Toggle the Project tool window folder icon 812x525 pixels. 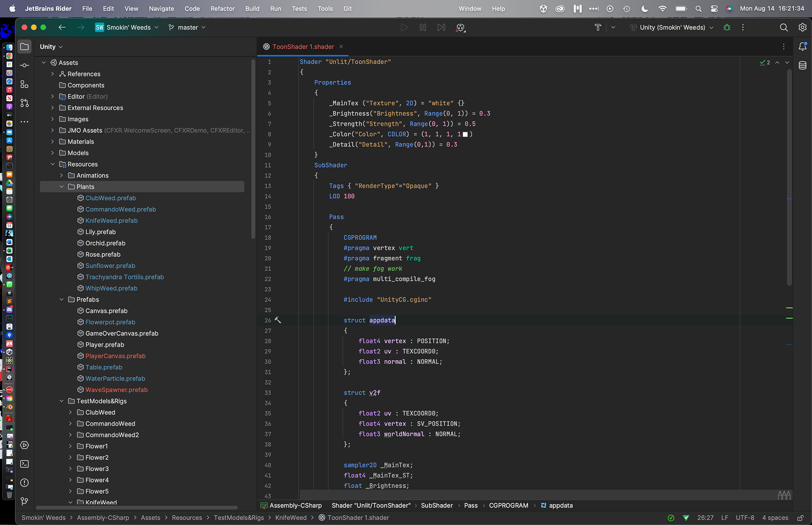tap(25, 47)
